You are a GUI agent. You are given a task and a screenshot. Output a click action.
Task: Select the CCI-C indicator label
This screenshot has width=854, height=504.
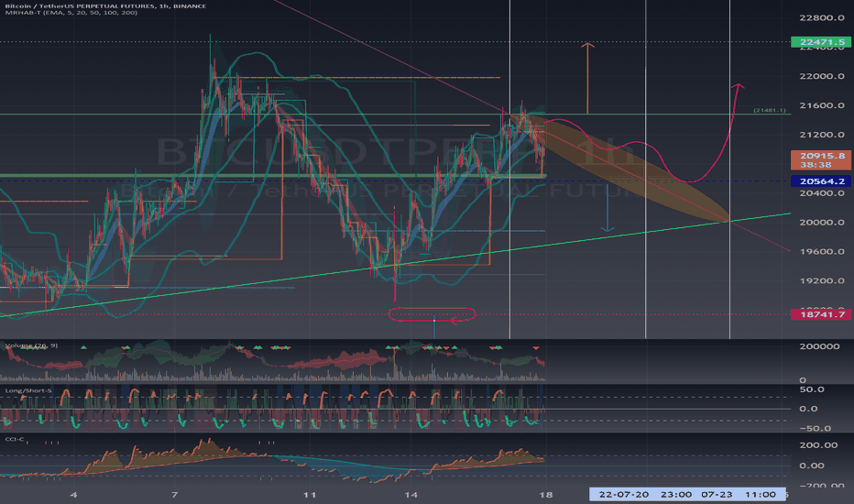coord(15,439)
